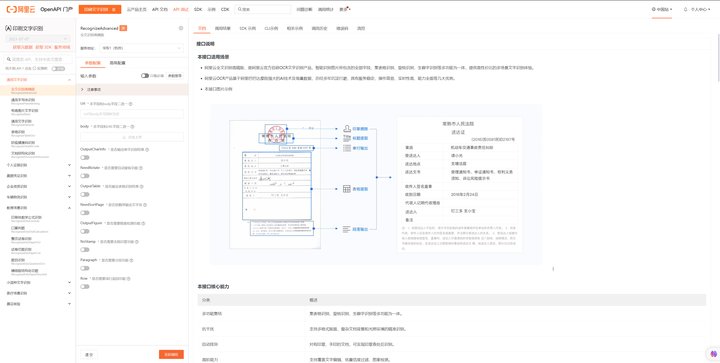The width and height of the screenshot is (720, 363).
Task: Expand the 个人证照识别 group
Action: tap(37, 165)
